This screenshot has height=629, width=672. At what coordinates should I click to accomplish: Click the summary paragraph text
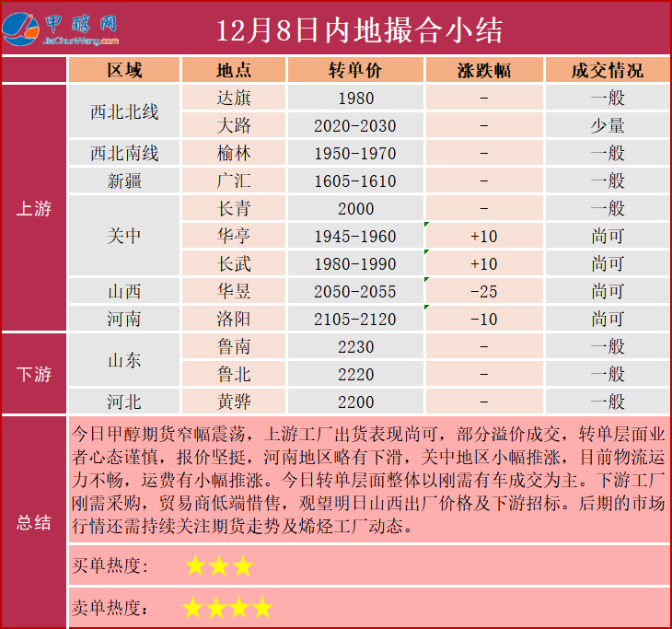pos(368,479)
